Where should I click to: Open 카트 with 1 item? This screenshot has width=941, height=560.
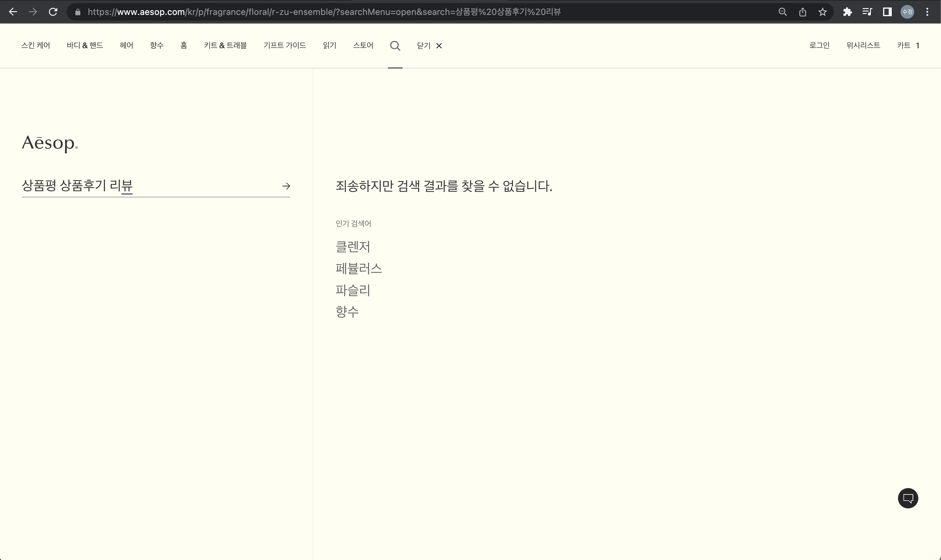coord(908,45)
